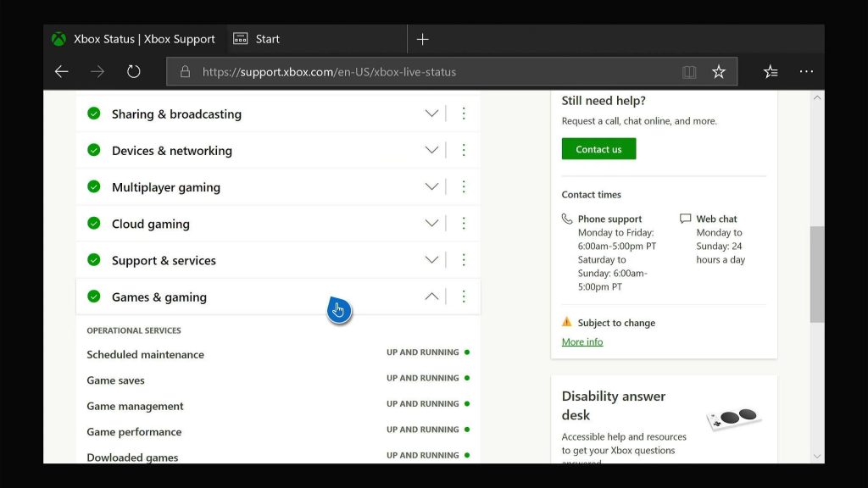The height and width of the screenshot is (488, 868).
Task: Click the browser back arrow
Action: point(61,71)
